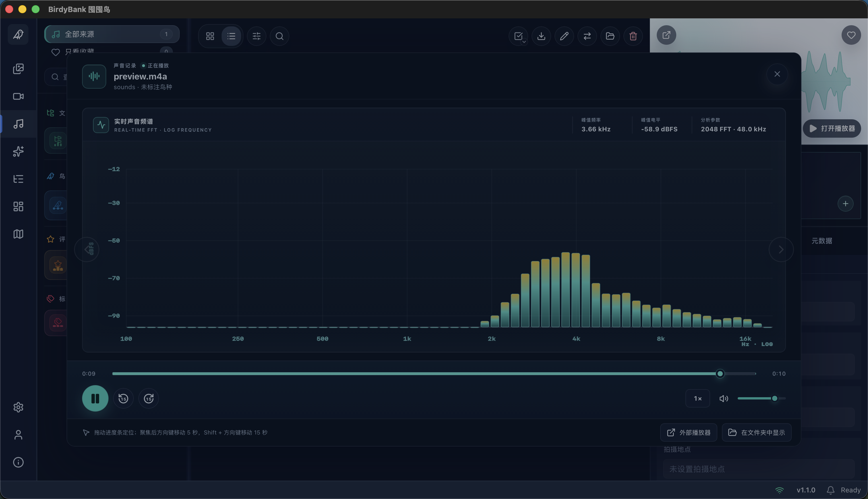The image size is (868, 499).
Task: Open the toolbar search
Action: [x=280, y=36]
